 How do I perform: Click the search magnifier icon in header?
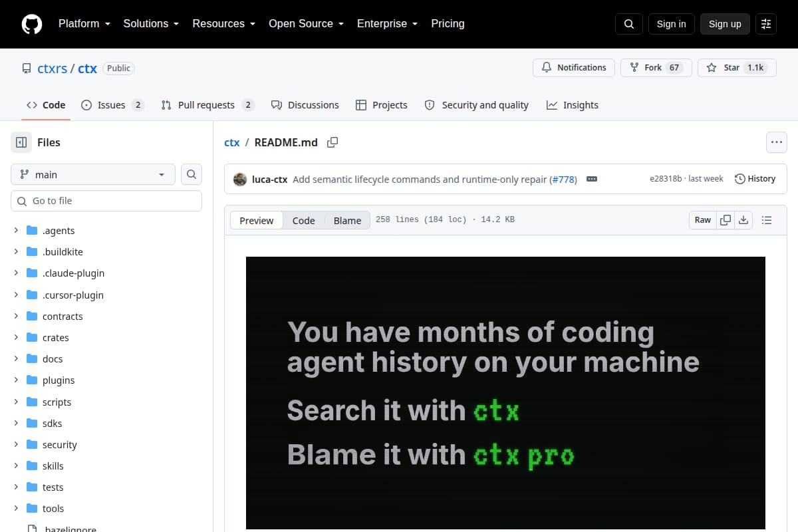(629, 24)
